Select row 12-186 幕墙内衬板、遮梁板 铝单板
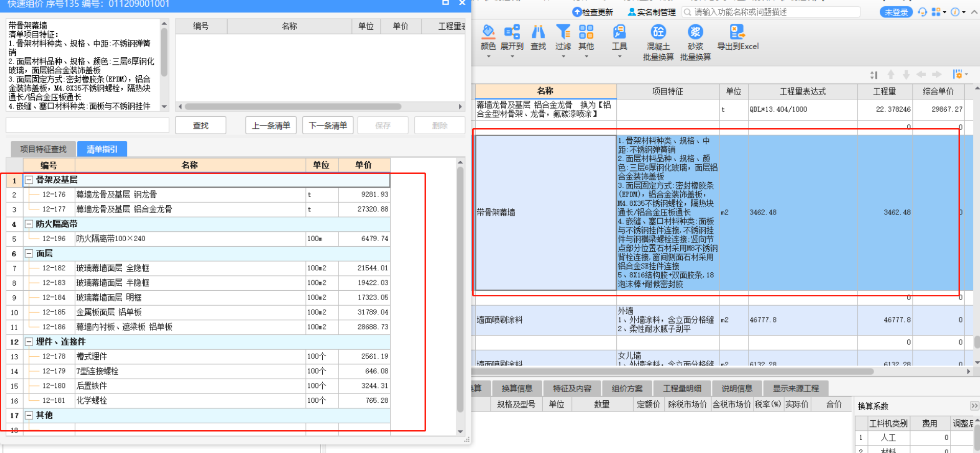The image size is (980, 453). [198, 327]
